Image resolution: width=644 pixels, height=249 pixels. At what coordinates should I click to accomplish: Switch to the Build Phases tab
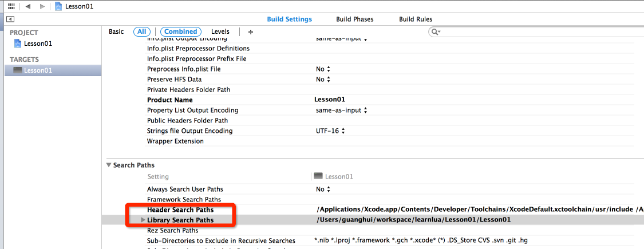click(354, 19)
